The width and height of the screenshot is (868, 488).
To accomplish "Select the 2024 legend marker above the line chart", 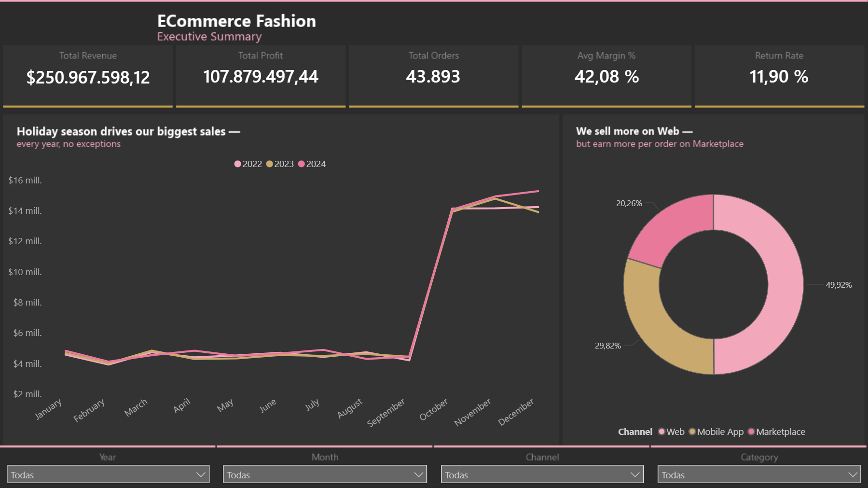I will (303, 164).
